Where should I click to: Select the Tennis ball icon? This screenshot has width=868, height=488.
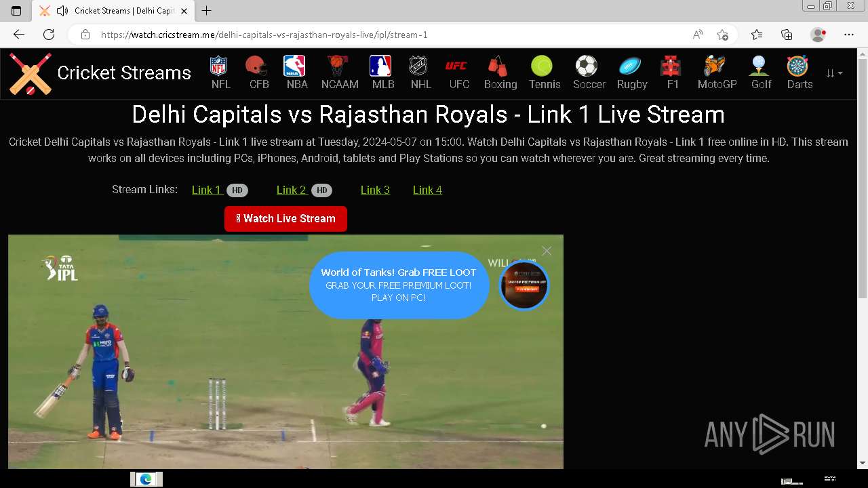542,66
